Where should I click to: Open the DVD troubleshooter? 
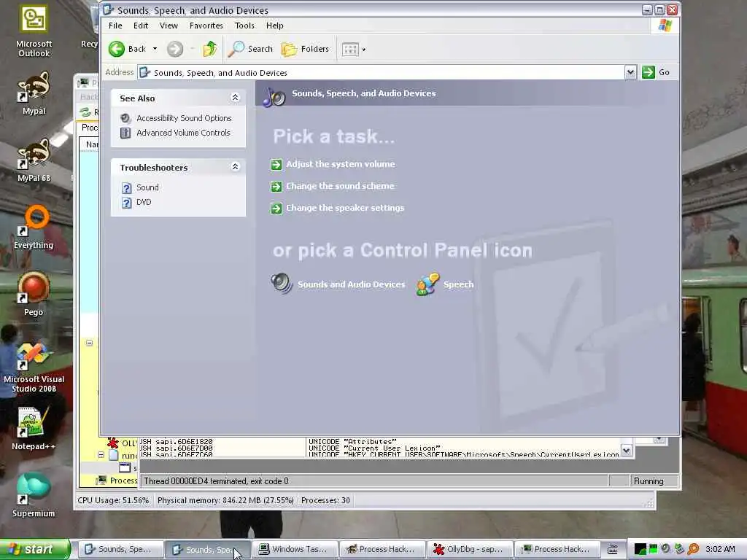tap(144, 203)
